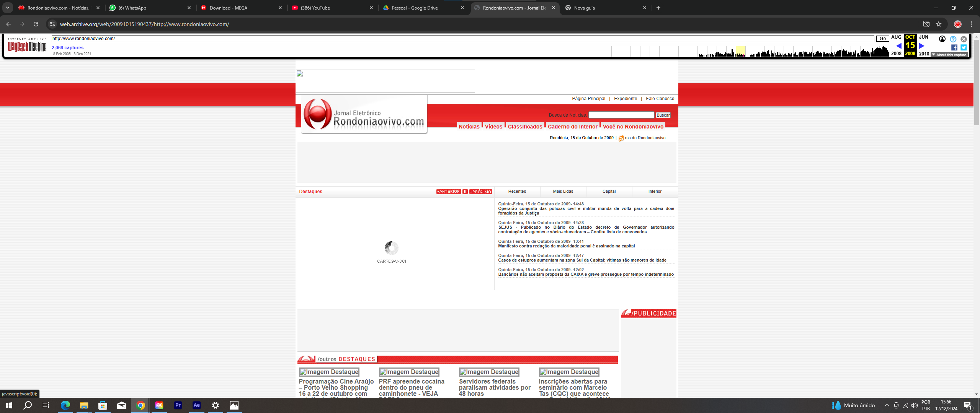Open the Wayback Machine help icon

[953, 39]
